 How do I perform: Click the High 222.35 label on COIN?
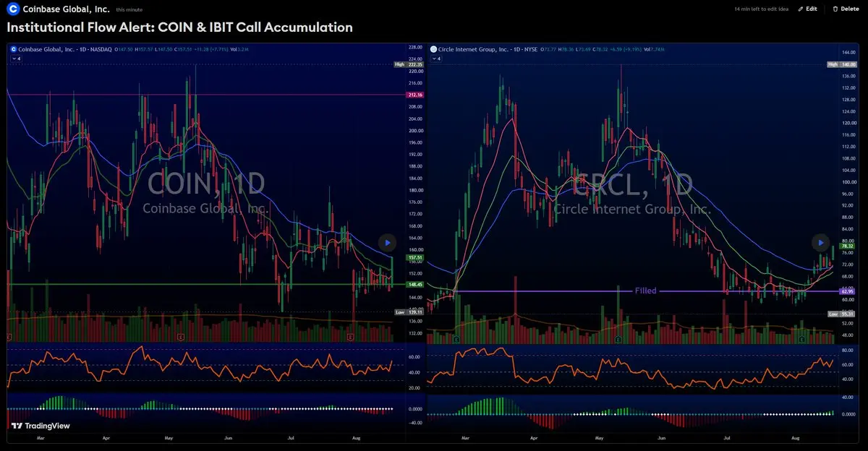click(x=409, y=64)
